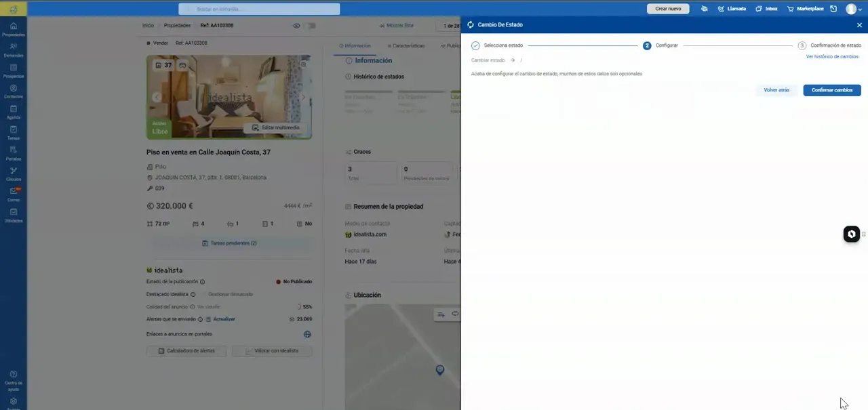Screen dimensions: 868x410
Task: Open the Marketplace cart icon
Action: click(790, 9)
